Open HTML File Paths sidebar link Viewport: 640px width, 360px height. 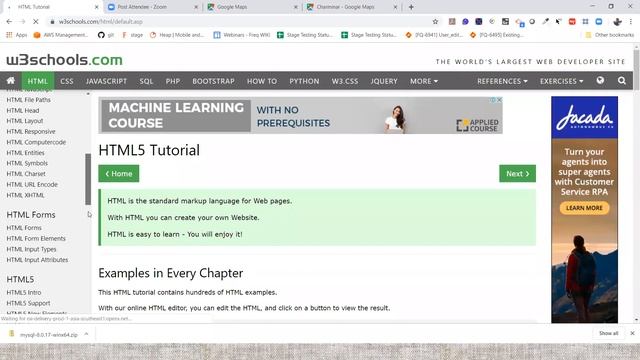29,100
